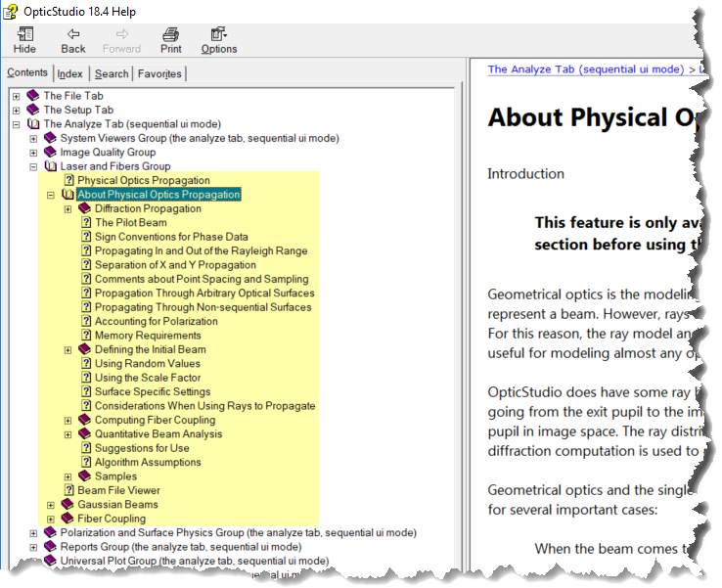Open Considerations When Using Rays to Propagate
Image resolution: width=722 pixels, height=588 pixels.
pos(204,406)
